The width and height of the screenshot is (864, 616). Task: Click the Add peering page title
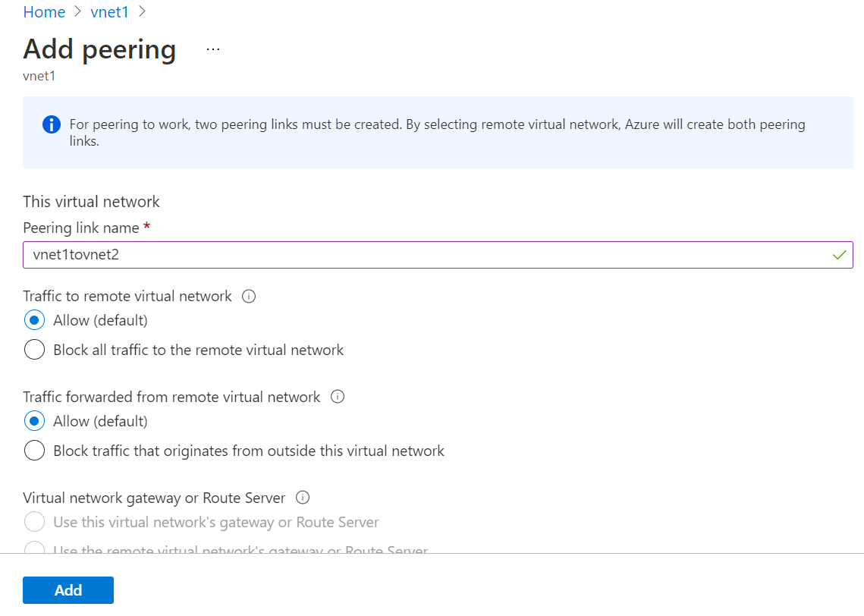coord(99,49)
